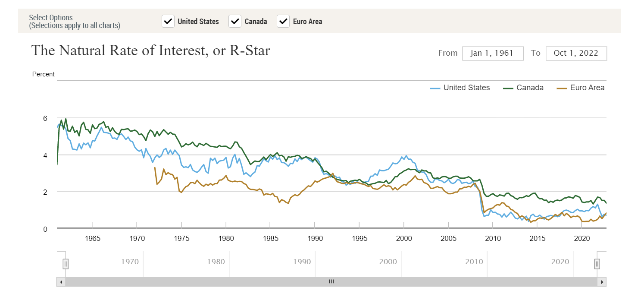The height and width of the screenshot is (297, 644).
Task: Click the right range navigator handle
Action: coord(597,263)
